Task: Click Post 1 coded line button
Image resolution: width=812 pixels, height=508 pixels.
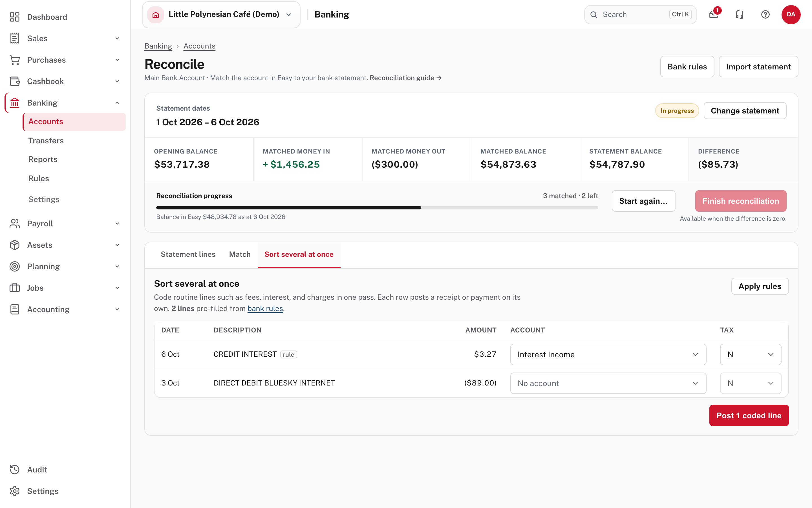Action: (749, 415)
